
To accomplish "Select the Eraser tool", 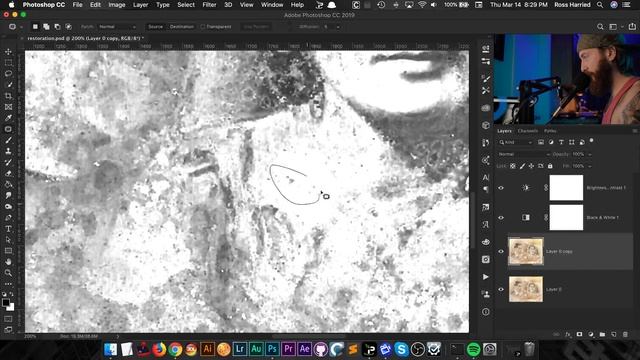I will point(8,173).
